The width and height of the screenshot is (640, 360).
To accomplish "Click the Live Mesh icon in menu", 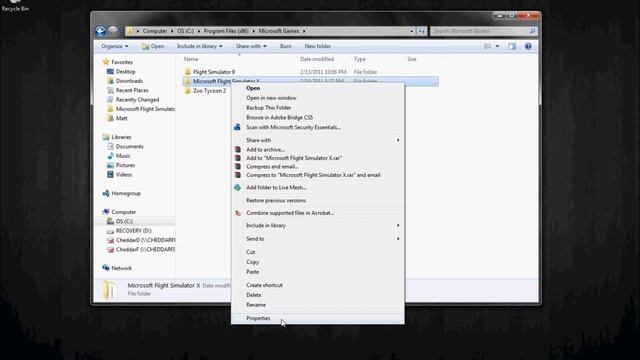I will click(x=237, y=187).
